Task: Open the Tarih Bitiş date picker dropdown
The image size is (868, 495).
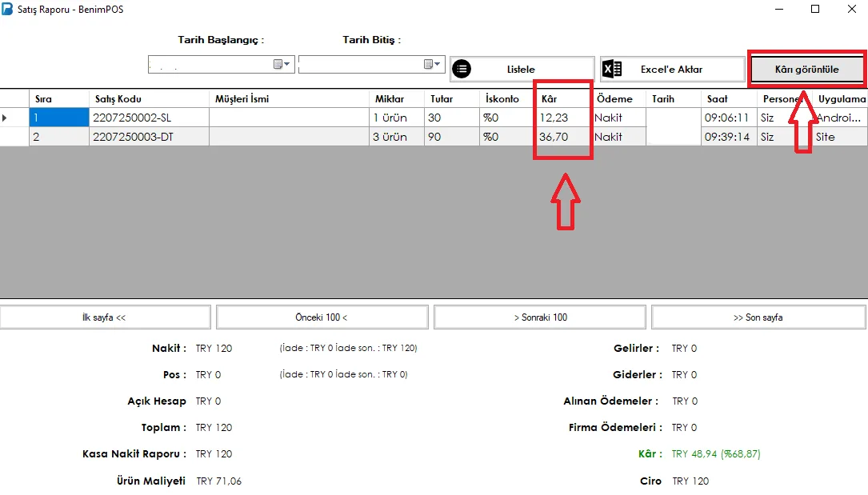Action: (432, 64)
